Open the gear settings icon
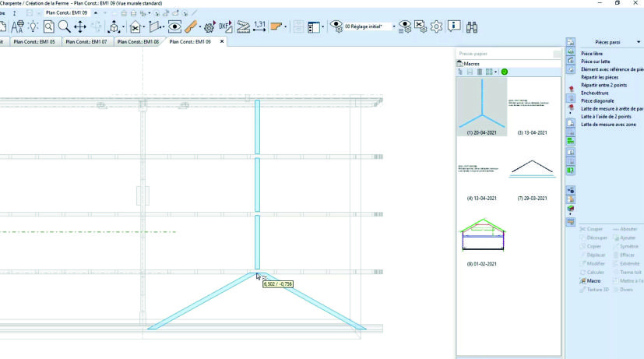This screenshot has width=644, height=359. point(436,26)
